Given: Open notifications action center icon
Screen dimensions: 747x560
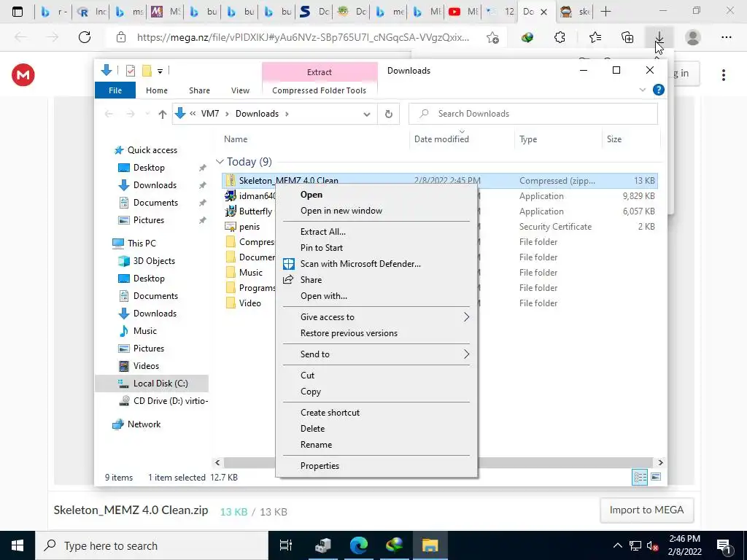Looking at the screenshot, I should (x=723, y=545).
